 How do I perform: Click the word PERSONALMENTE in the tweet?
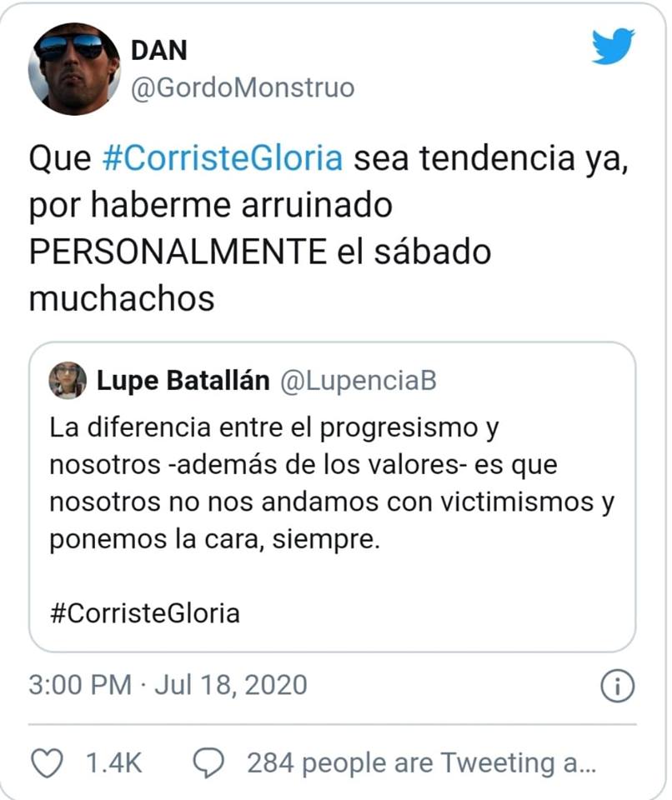177,252
